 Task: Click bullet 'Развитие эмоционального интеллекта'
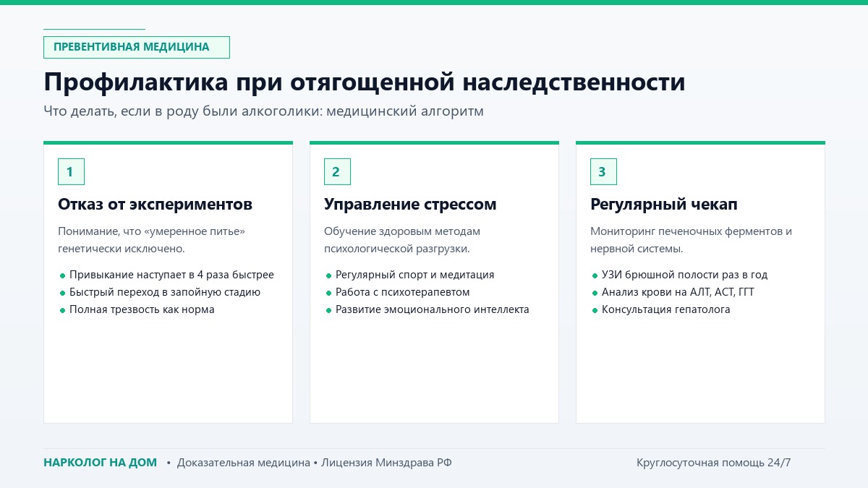[433, 309]
